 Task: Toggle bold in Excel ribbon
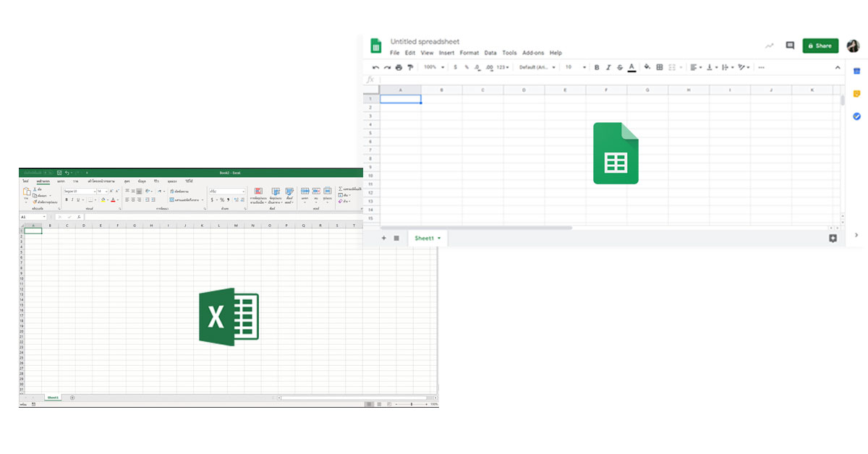coord(67,200)
